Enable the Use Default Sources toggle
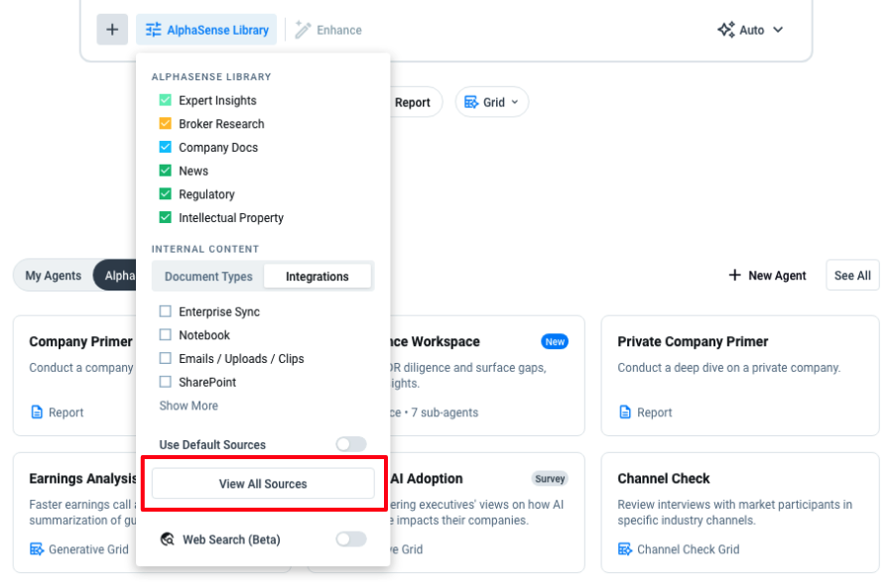Image resolution: width=892 pixels, height=588 pixels. (350, 444)
